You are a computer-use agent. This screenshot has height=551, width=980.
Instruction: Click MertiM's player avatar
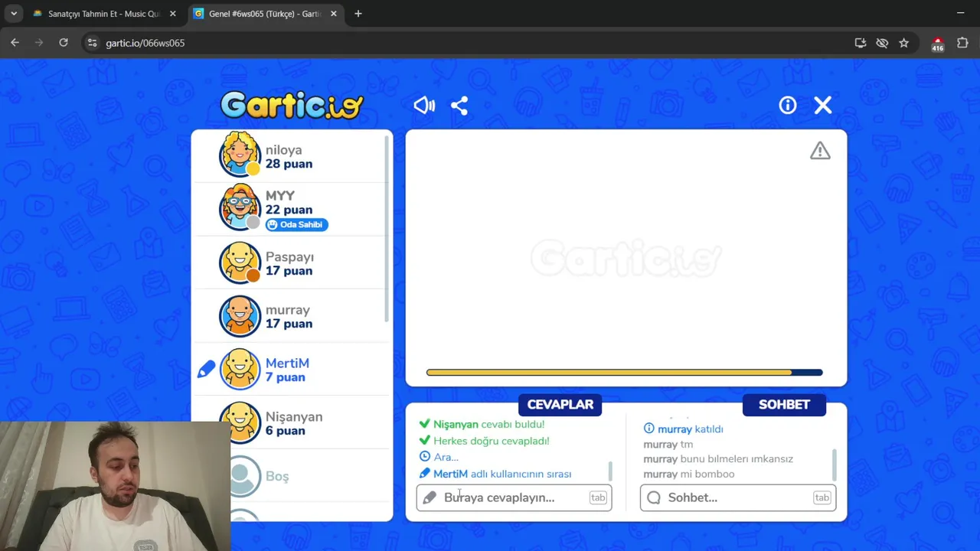(240, 369)
